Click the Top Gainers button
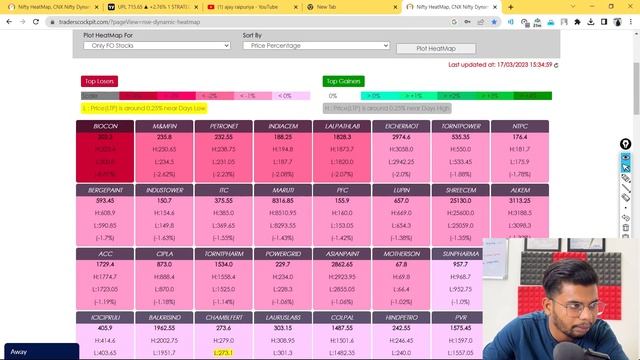640x360 pixels. coord(343,81)
